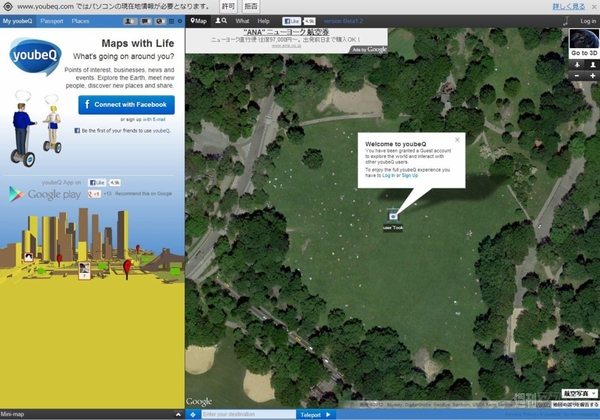Click the sign up with E-mail link
The height and width of the screenshot is (420, 600).
click(154, 119)
